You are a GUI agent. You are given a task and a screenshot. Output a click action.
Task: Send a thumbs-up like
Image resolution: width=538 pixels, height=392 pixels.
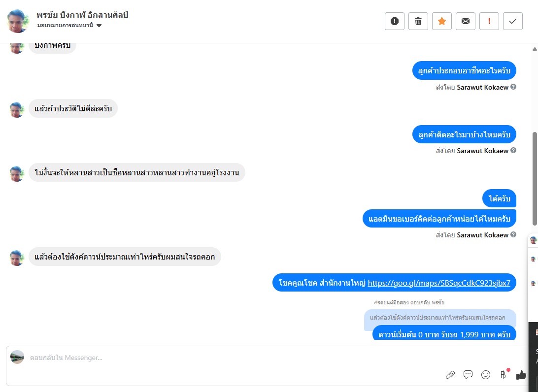click(x=521, y=375)
